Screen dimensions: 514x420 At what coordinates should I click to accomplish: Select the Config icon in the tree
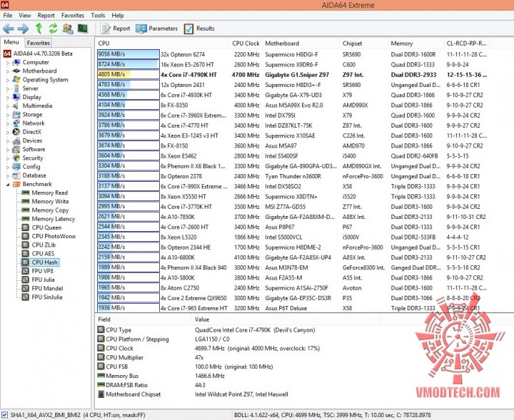pos(16,167)
